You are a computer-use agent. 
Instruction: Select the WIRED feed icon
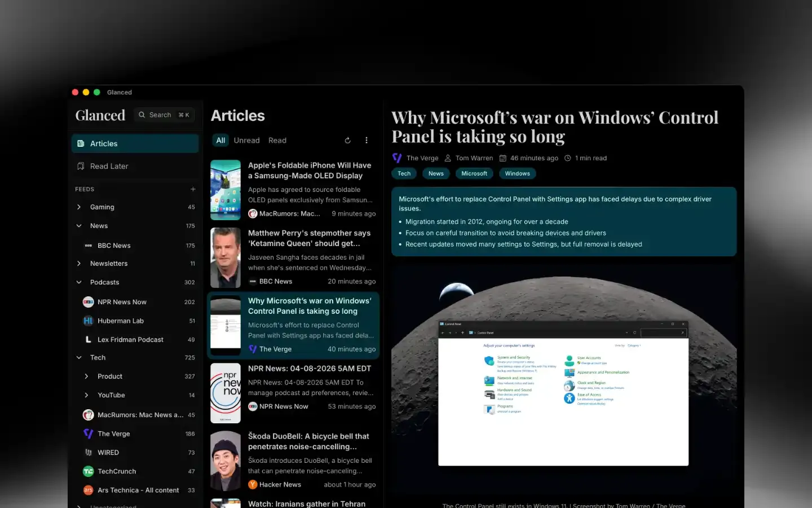[89, 452]
